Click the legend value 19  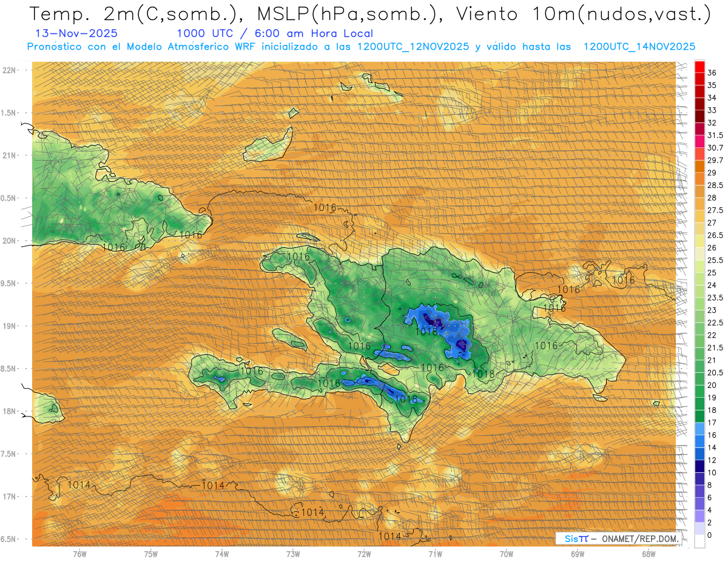(x=712, y=398)
